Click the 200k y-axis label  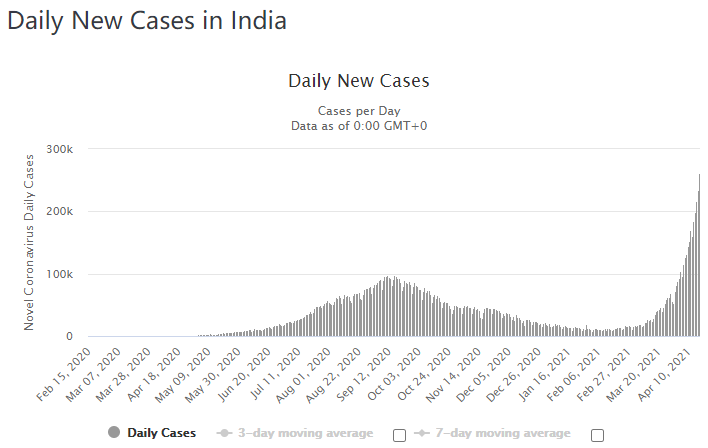pyautogui.click(x=60, y=212)
